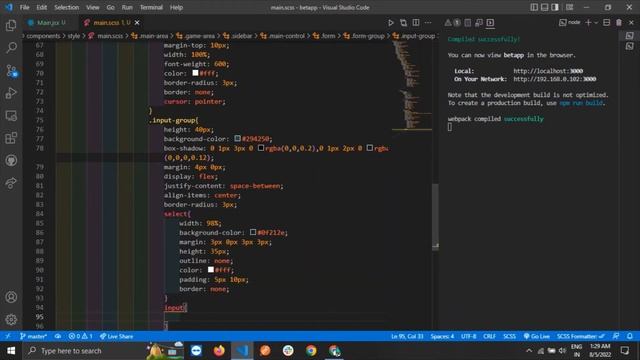Run the file with the play icon

coord(391,23)
